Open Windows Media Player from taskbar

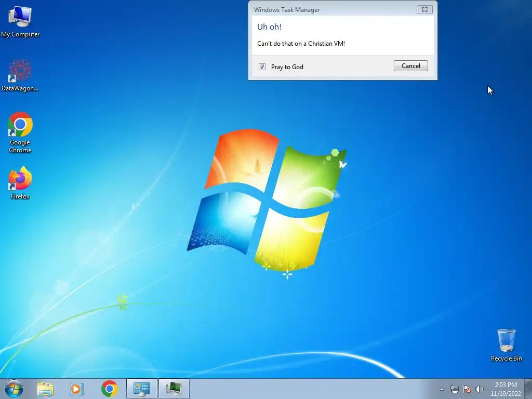tap(77, 389)
